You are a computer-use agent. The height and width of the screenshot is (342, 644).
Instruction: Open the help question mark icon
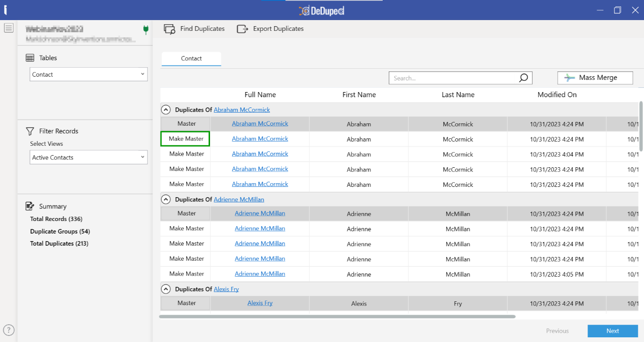coord(8,330)
